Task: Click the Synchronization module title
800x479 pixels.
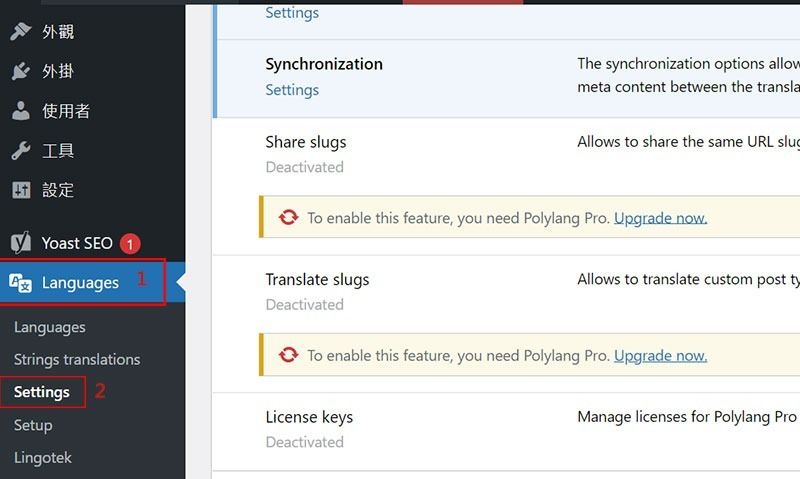Action: click(x=324, y=64)
